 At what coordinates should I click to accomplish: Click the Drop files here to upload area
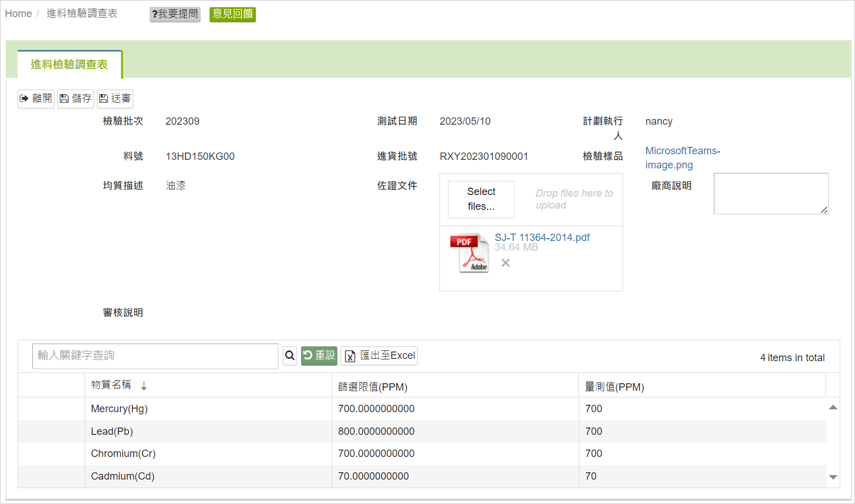(574, 200)
